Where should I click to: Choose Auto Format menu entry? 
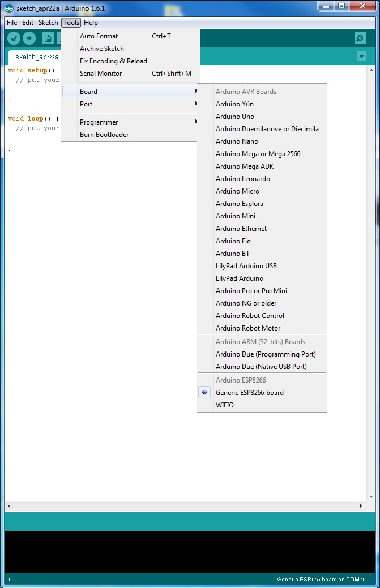point(130,36)
